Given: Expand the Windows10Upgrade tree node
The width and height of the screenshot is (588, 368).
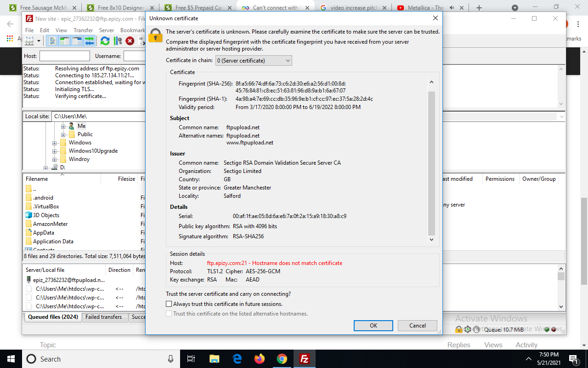Looking at the screenshot, I should coord(54,151).
